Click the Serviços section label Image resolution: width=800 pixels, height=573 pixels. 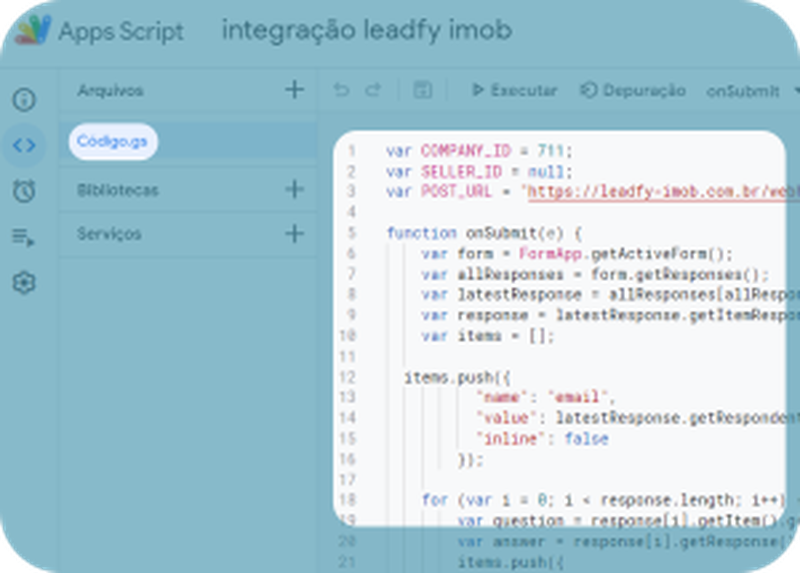click(x=109, y=234)
